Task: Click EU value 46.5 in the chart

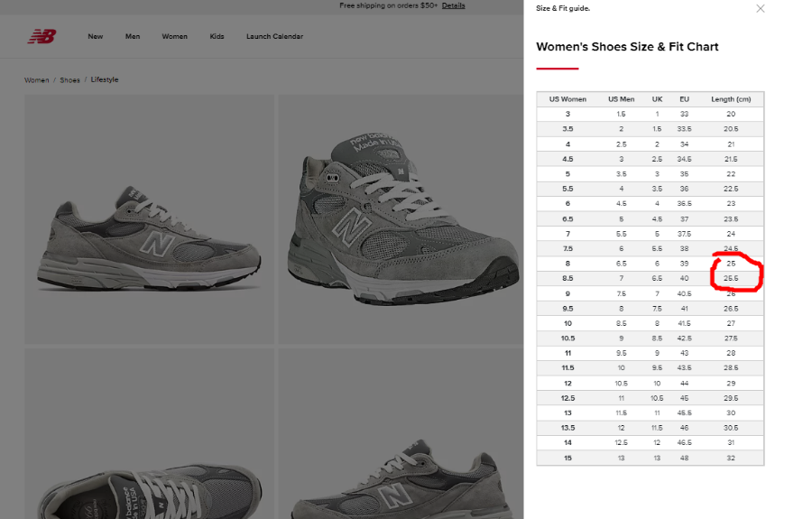Action: pyautogui.click(x=684, y=443)
